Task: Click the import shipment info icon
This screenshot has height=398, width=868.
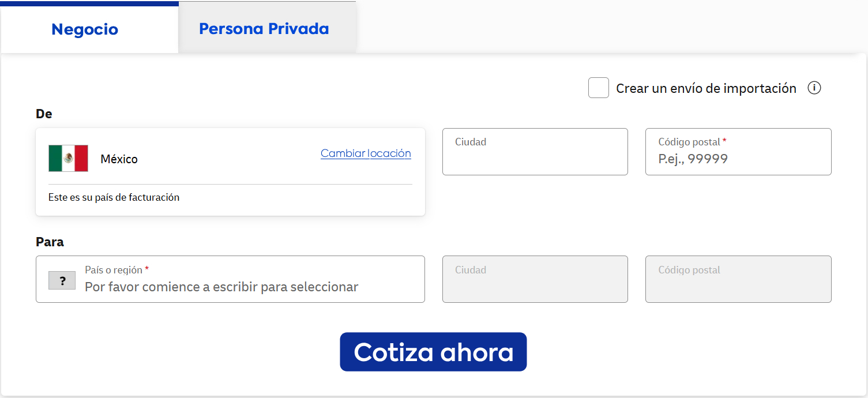Action: click(814, 88)
